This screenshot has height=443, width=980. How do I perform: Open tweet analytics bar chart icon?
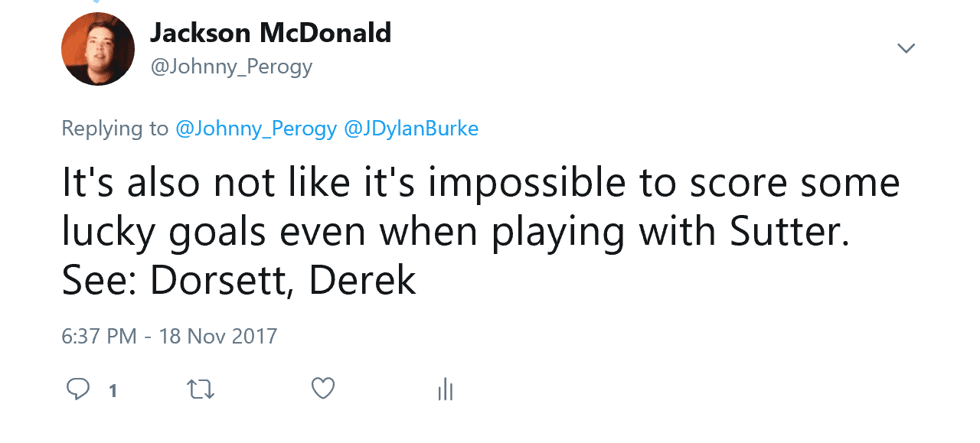click(446, 389)
